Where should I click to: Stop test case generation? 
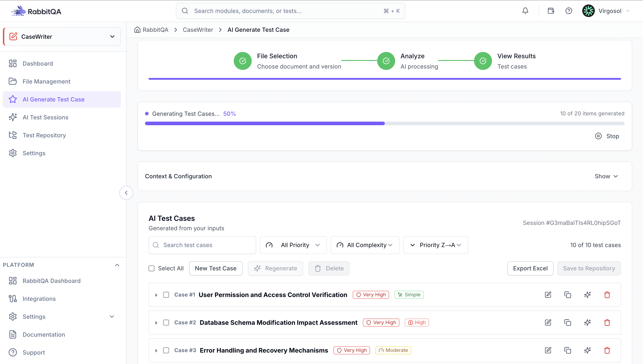click(607, 136)
